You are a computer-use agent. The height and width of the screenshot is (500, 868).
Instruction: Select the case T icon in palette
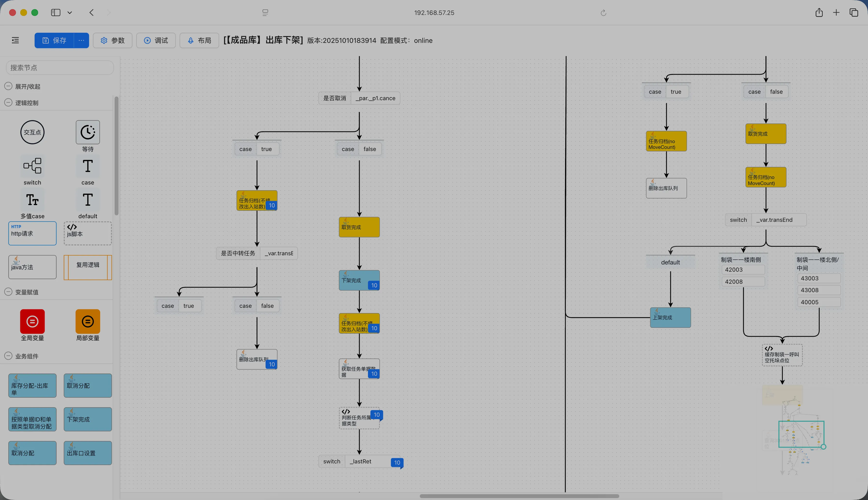[88, 166]
